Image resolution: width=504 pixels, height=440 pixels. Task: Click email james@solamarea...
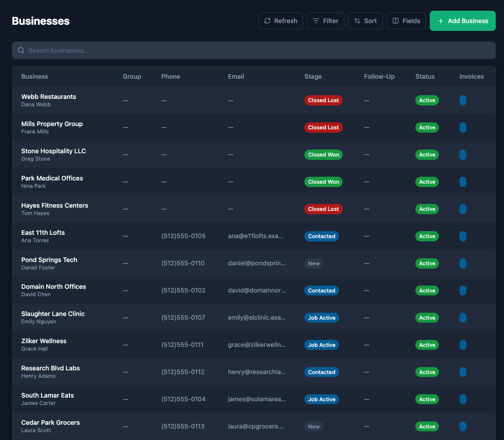257,399
